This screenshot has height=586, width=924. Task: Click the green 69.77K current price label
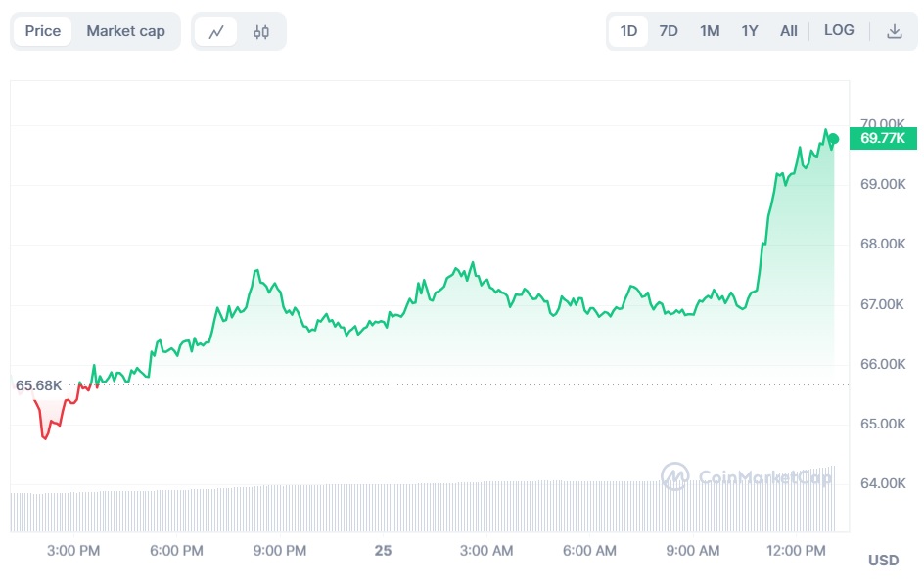coord(883,138)
